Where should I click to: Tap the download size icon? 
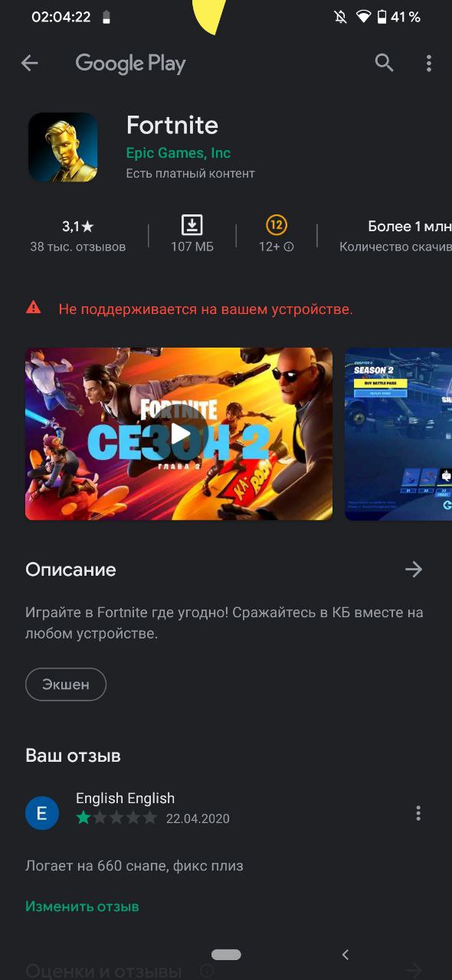192,225
